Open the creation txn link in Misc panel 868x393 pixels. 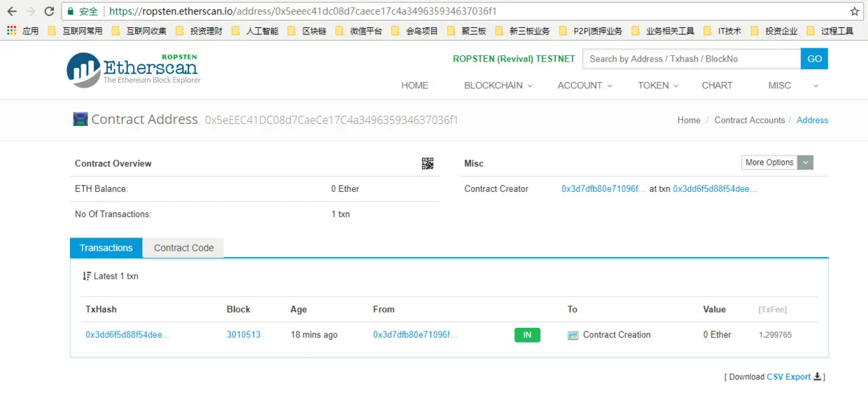(715, 189)
